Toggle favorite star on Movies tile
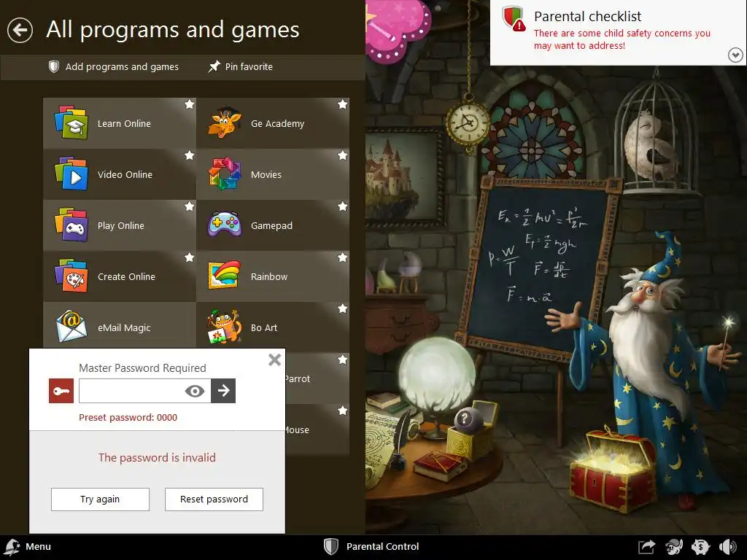 [x=343, y=155]
